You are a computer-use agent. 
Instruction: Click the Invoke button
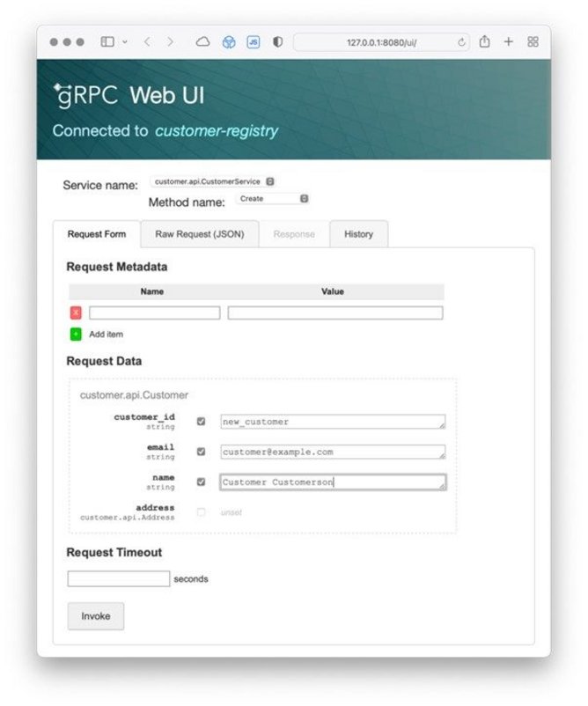pos(95,616)
